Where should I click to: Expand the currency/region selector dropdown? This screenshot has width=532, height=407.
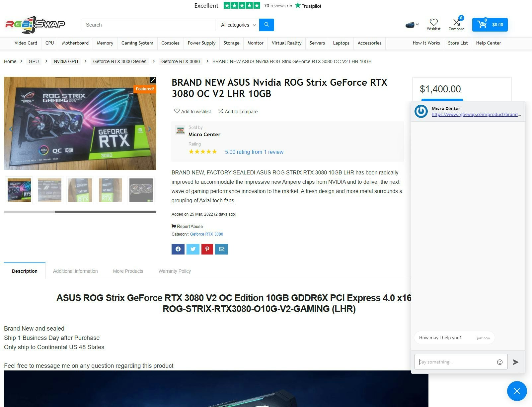[412, 25]
